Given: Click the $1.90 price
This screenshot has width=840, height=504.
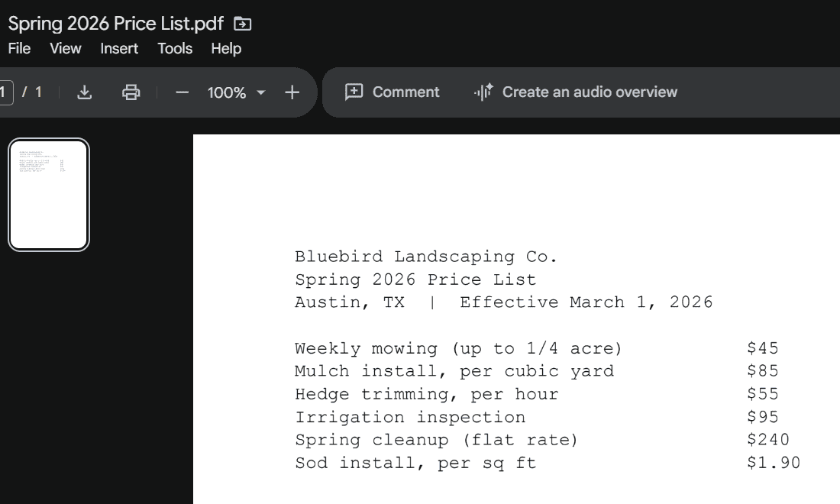Looking at the screenshot, I should (774, 463).
